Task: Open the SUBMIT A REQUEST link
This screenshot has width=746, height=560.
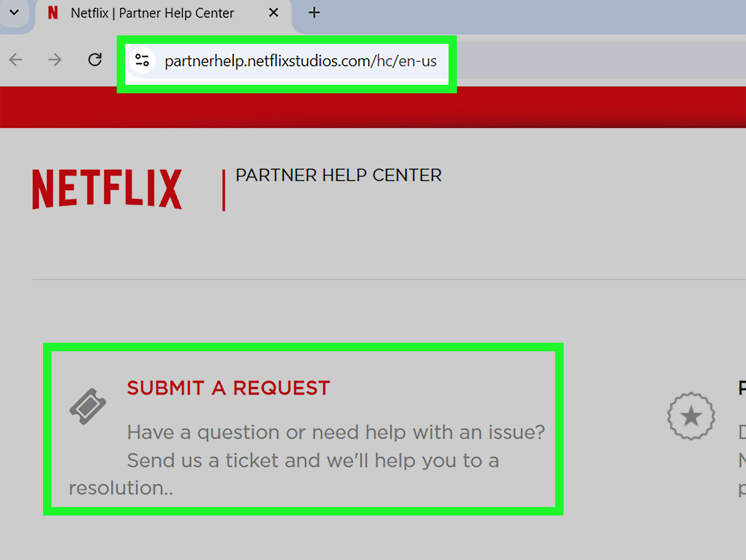Action: click(x=229, y=387)
